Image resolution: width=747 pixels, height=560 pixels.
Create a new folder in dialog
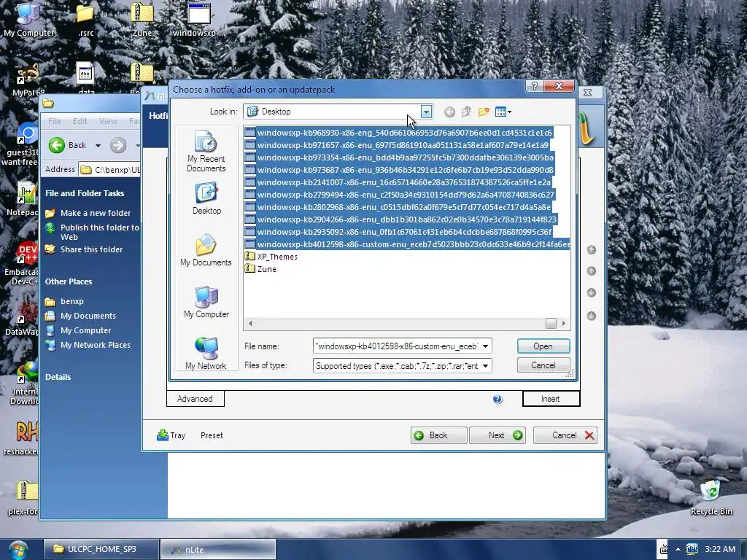click(x=484, y=112)
